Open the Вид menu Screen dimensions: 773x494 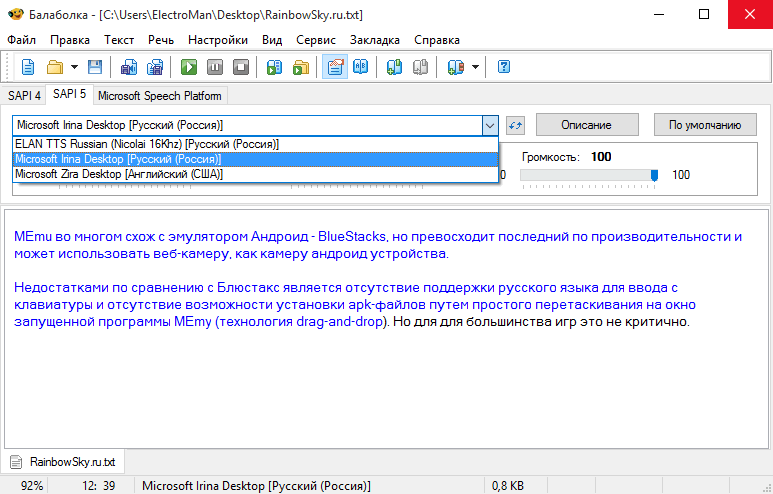[x=272, y=40]
